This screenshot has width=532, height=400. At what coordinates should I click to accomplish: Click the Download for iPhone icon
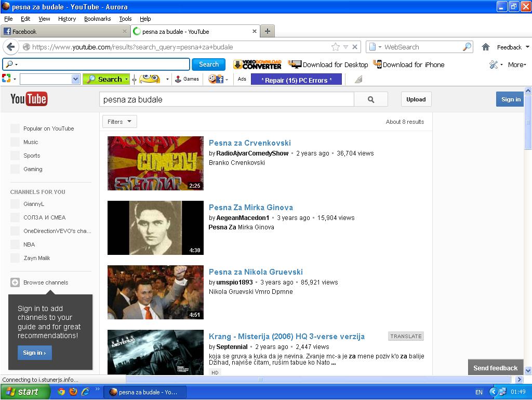[x=377, y=64]
